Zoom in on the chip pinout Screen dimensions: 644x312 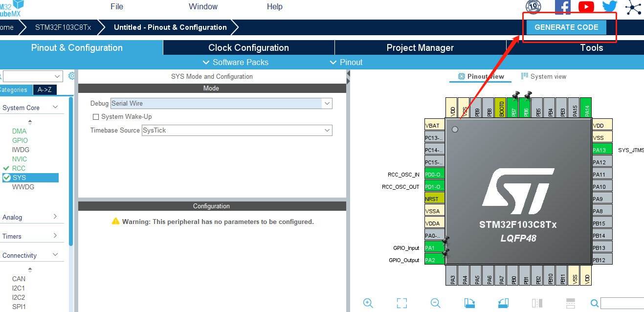point(368,303)
